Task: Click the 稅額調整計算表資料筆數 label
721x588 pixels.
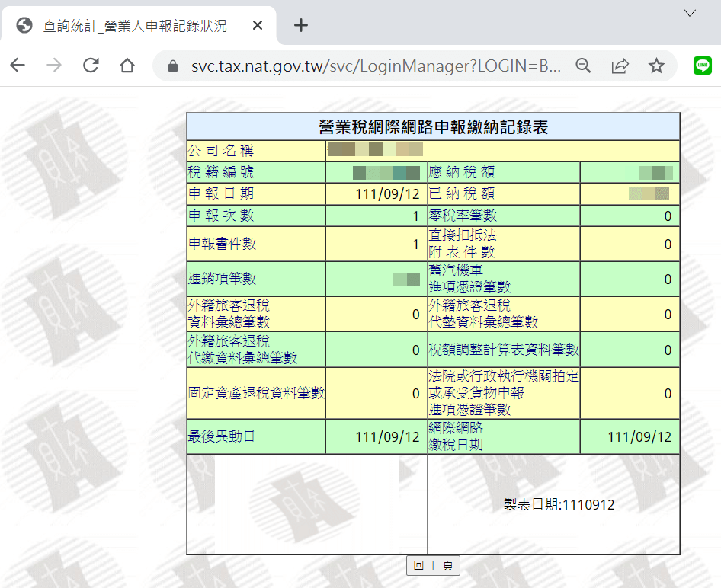Action: pos(504,350)
